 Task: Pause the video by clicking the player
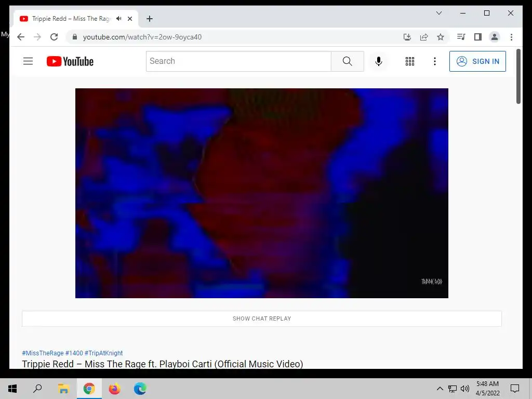[x=262, y=193]
